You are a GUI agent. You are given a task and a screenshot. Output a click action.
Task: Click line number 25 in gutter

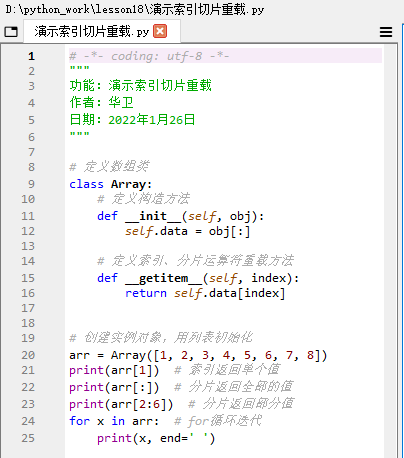point(28,438)
